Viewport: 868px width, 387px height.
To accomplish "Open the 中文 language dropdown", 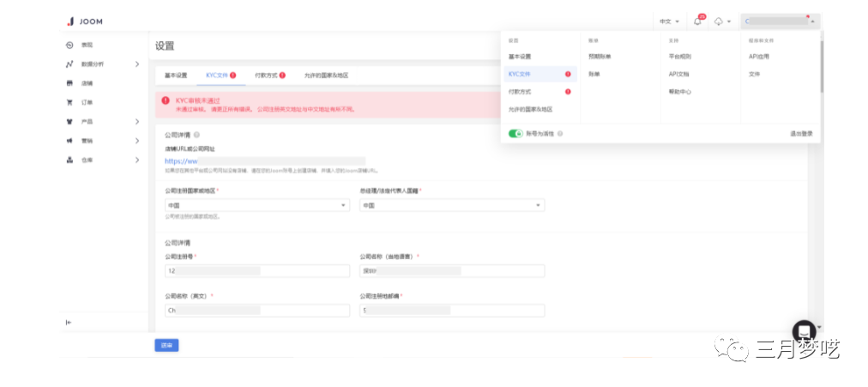I will coord(669,21).
